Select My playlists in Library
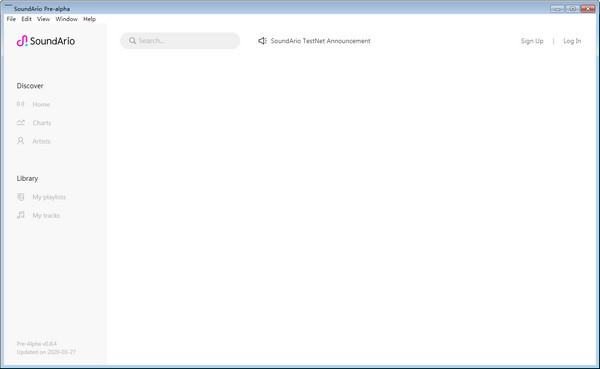 49,197
